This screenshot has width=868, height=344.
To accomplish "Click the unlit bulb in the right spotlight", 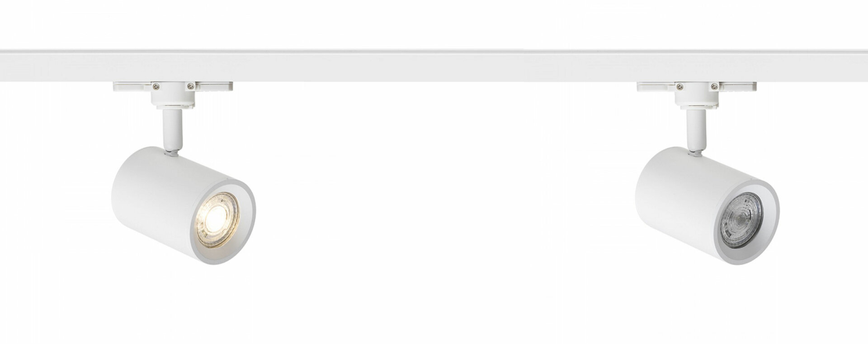I will 741,219.
